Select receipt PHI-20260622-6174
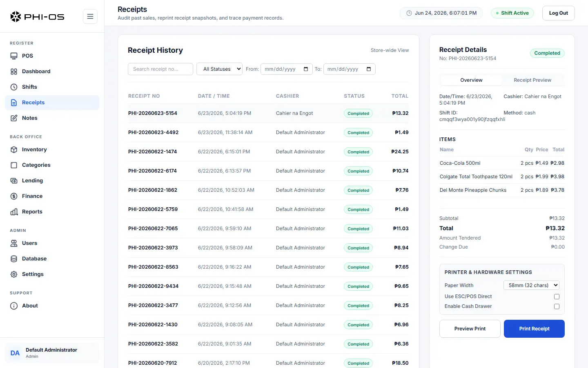Image resolution: width=588 pixels, height=368 pixels. pyautogui.click(x=268, y=171)
